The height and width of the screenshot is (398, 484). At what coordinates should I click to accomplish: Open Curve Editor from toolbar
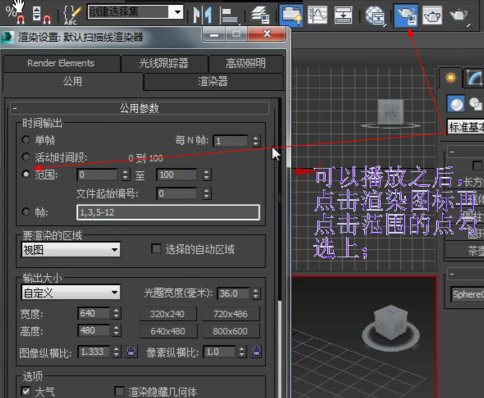coord(317,15)
